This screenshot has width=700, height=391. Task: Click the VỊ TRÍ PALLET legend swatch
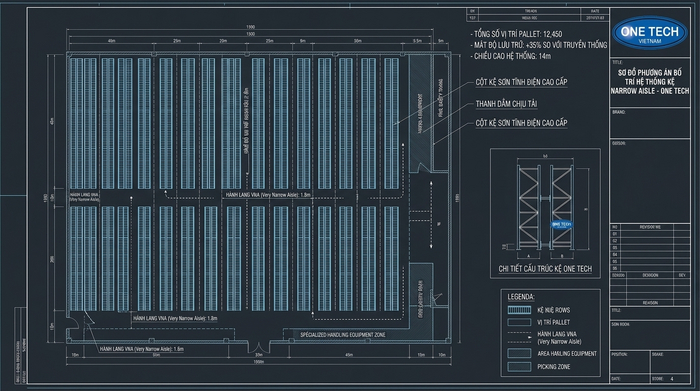tap(519, 322)
